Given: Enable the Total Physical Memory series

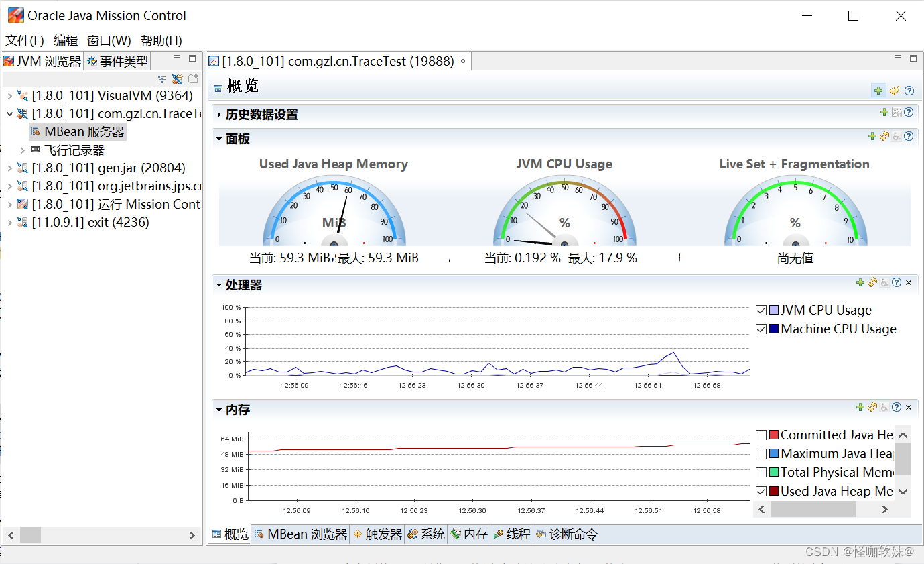Looking at the screenshot, I should coord(761,472).
